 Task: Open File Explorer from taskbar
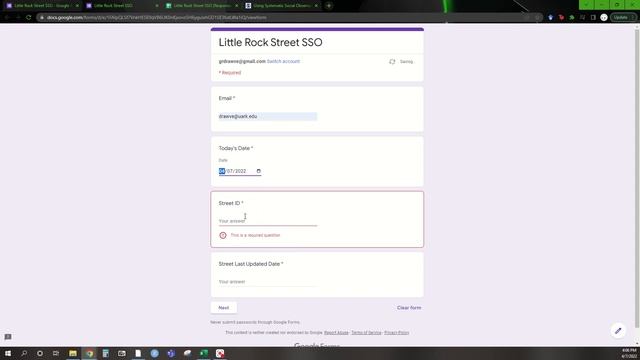point(73,353)
